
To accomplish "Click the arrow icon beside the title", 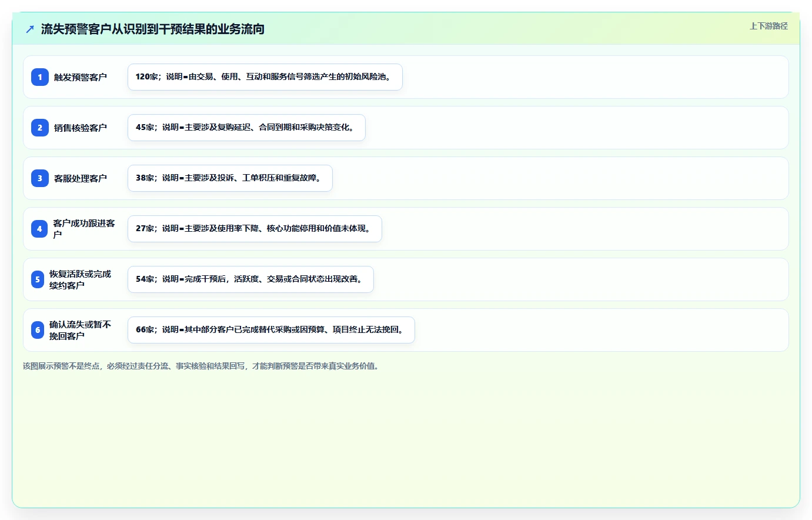I will pos(30,29).
